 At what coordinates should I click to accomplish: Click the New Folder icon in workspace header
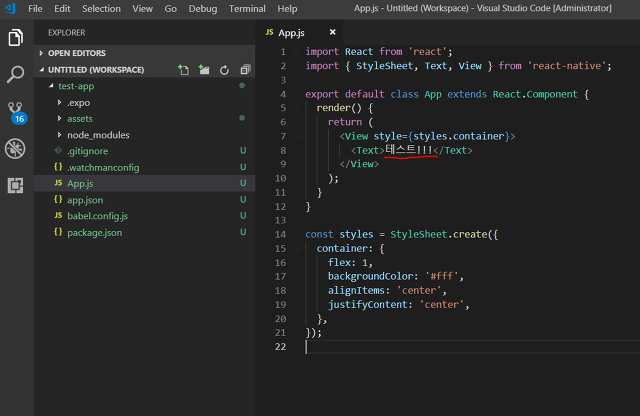[204, 70]
